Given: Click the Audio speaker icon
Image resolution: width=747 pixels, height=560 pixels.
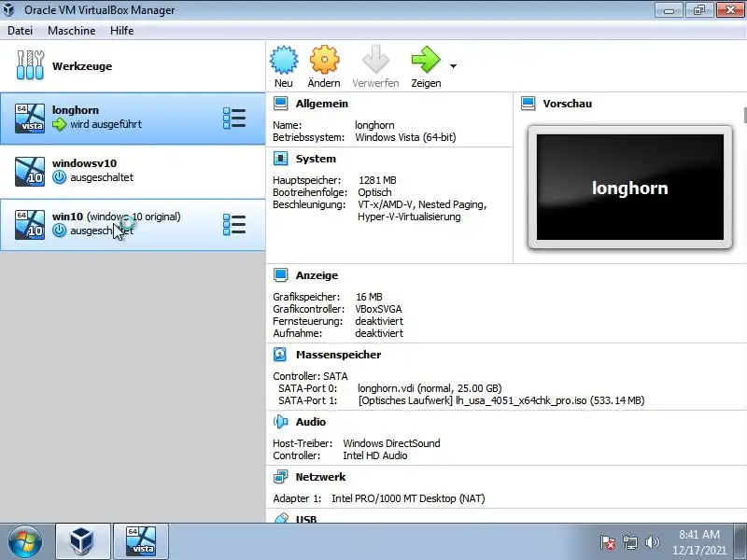Looking at the screenshot, I should click(281, 422).
